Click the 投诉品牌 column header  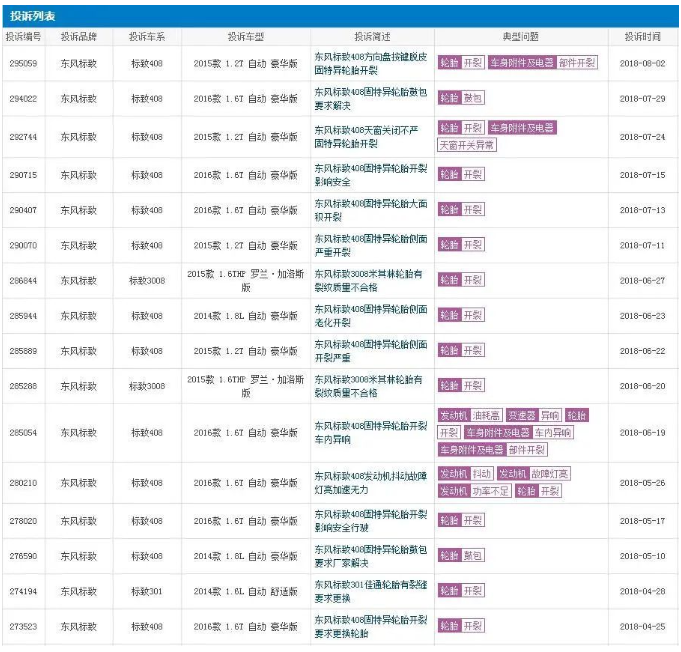coord(79,37)
